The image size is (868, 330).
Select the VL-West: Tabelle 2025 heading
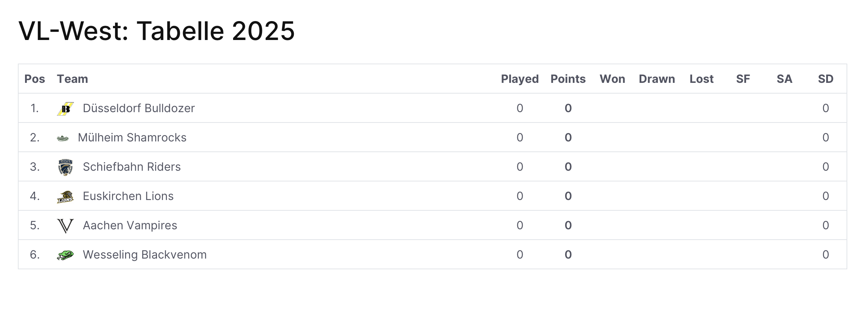pyautogui.click(x=157, y=31)
